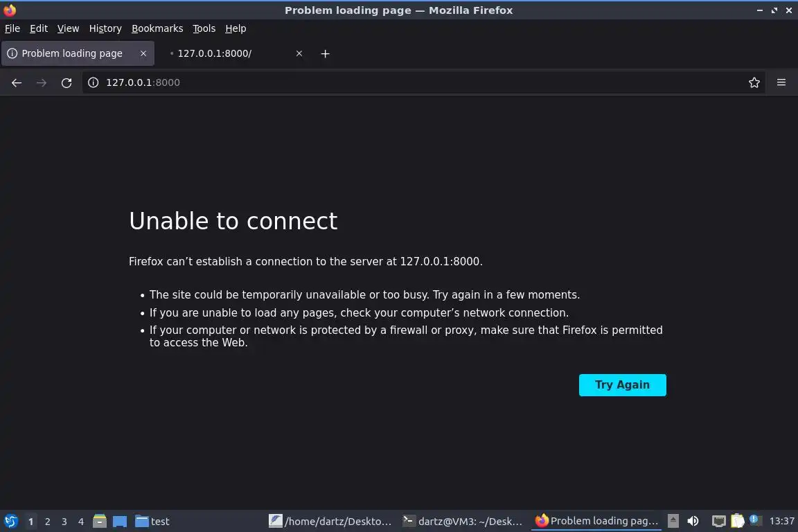Image resolution: width=798 pixels, height=532 pixels.
Task: Click the line about temporarily unavailable site
Action: [364, 295]
